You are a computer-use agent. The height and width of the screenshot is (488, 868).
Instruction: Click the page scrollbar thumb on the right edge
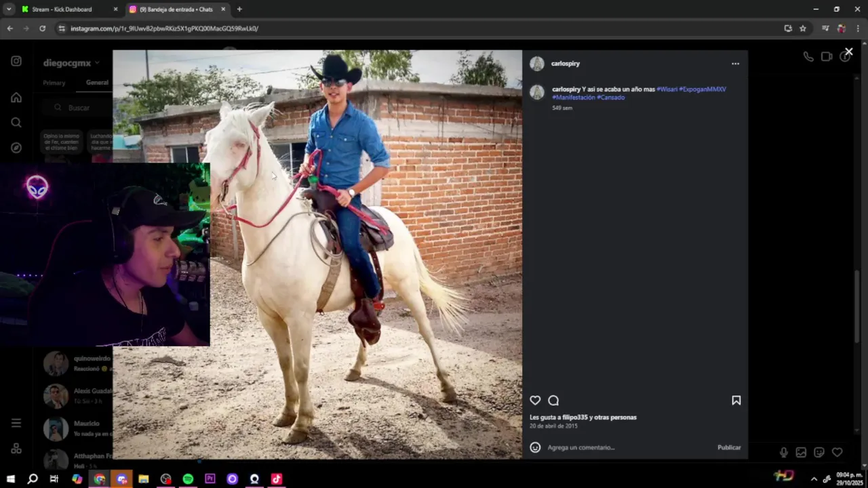(x=857, y=305)
